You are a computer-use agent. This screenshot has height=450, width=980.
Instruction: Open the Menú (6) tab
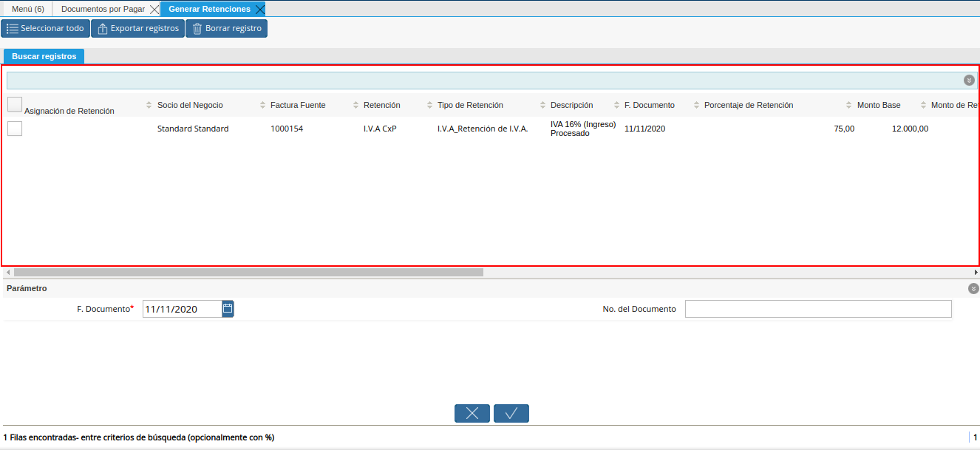point(28,9)
